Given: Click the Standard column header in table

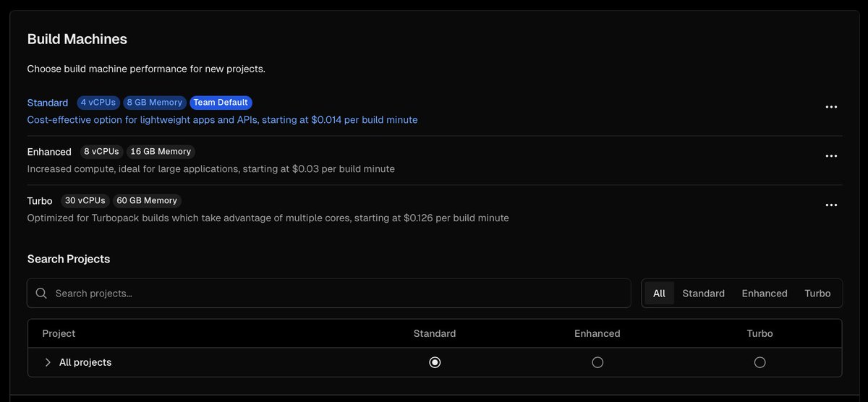Looking at the screenshot, I should (x=435, y=334).
